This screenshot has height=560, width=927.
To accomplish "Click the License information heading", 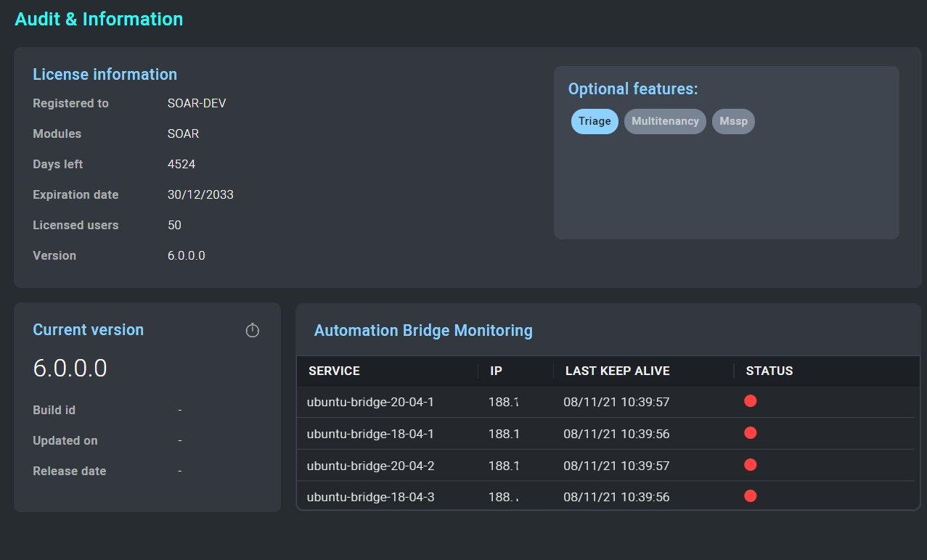I will pos(105,74).
